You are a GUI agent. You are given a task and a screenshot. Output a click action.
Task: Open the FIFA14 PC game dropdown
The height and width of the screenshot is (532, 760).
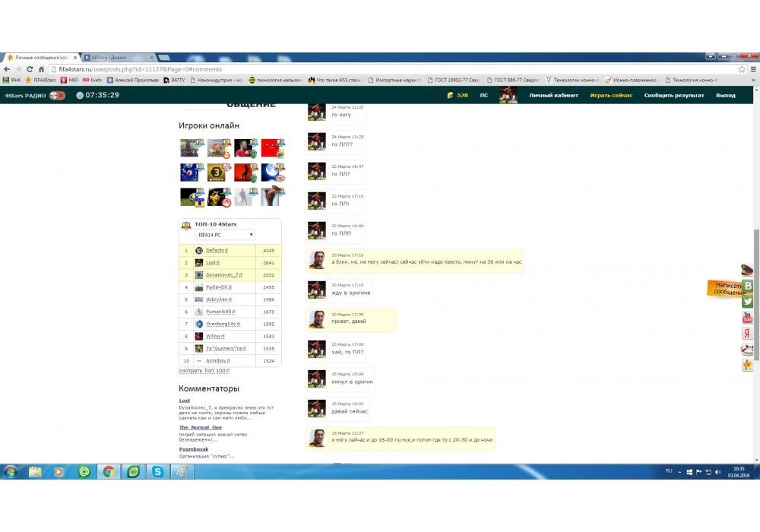[x=225, y=235]
